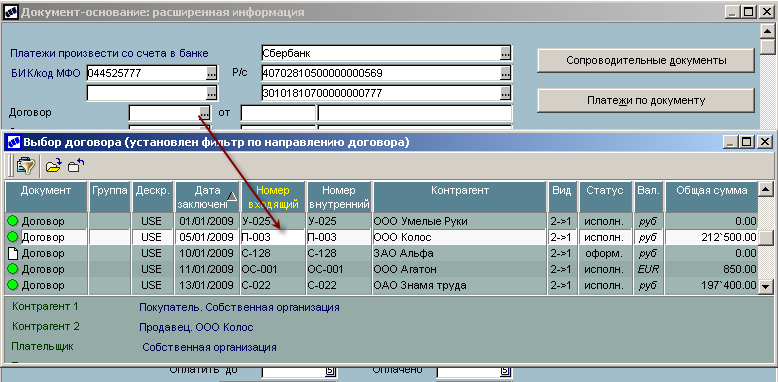
Task: Sort by Документ column header
Action: 46,197
